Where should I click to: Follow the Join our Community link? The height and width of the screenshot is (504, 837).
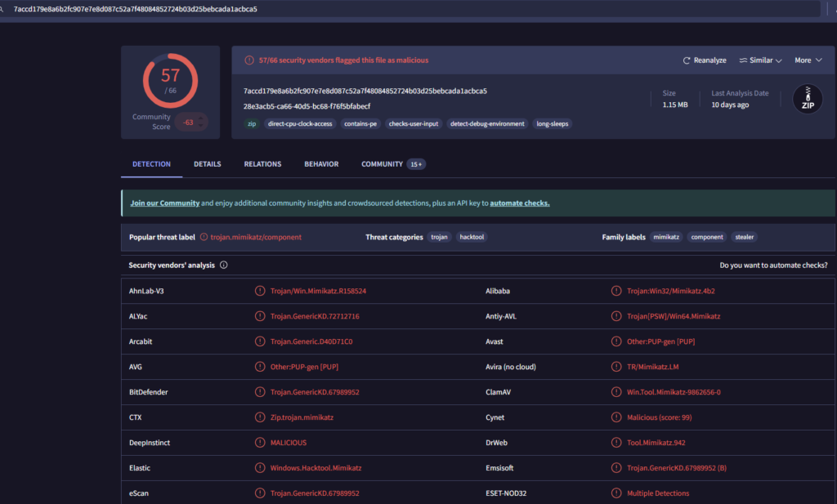tap(165, 203)
